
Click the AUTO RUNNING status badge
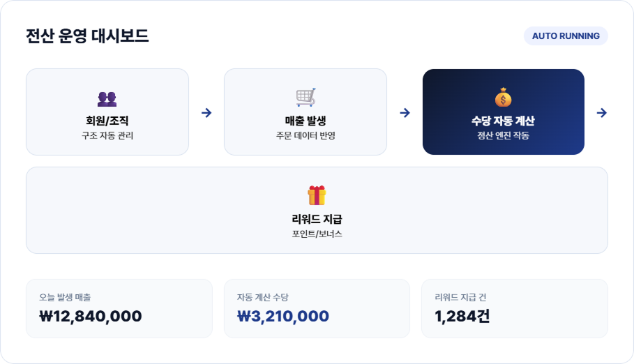[x=566, y=36]
